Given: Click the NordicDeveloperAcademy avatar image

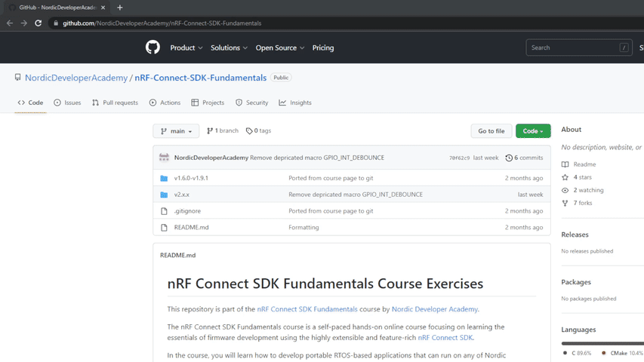Looking at the screenshot, I should coord(164,158).
